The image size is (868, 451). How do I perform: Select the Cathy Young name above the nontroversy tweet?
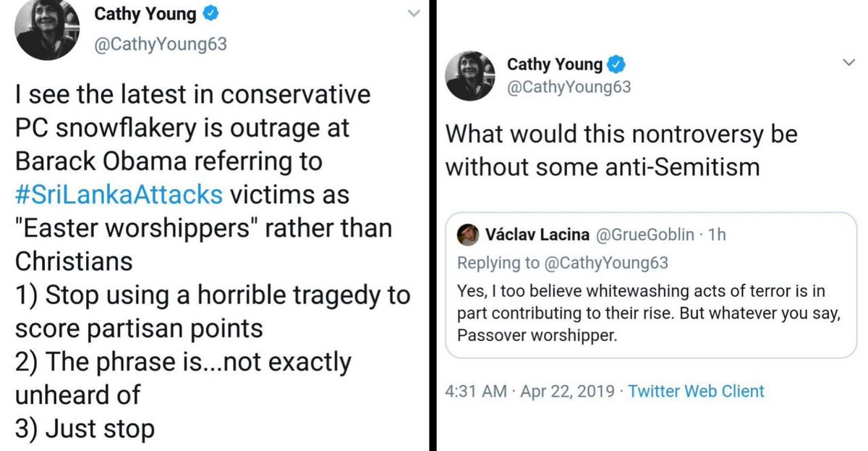click(554, 64)
